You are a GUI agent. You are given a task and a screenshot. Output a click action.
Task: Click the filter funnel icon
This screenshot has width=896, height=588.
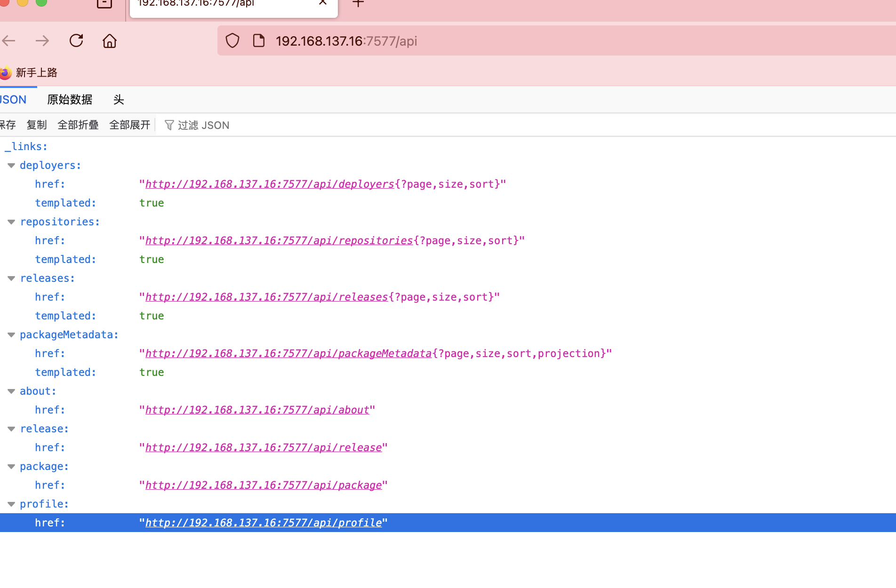pyautogui.click(x=169, y=125)
